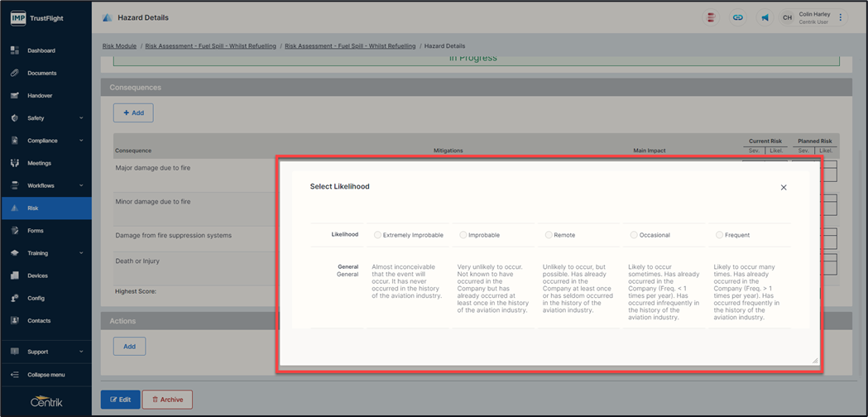The height and width of the screenshot is (417, 868).
Task: Pick the Occasional likelihood option
Action: pos(634,235)
